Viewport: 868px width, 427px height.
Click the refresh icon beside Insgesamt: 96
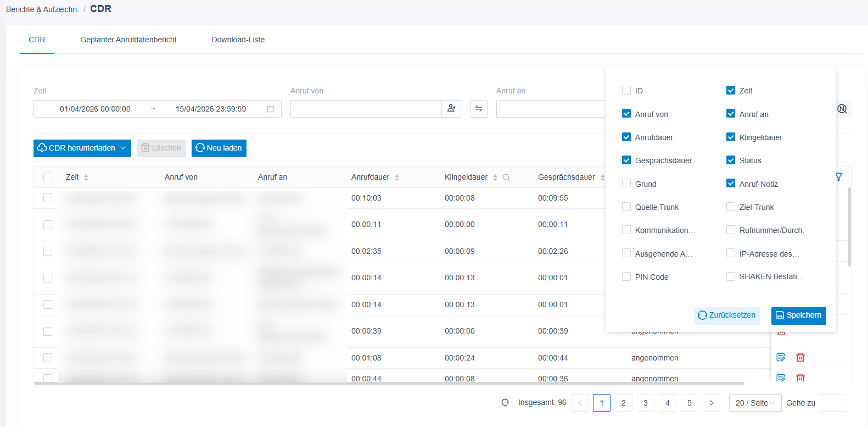tap(505, 402)
